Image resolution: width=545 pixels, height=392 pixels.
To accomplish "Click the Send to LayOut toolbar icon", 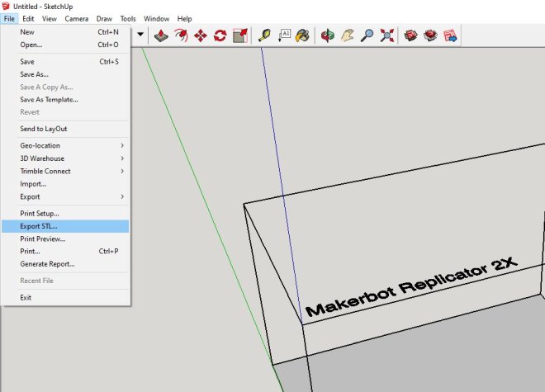I will point(451,35).
